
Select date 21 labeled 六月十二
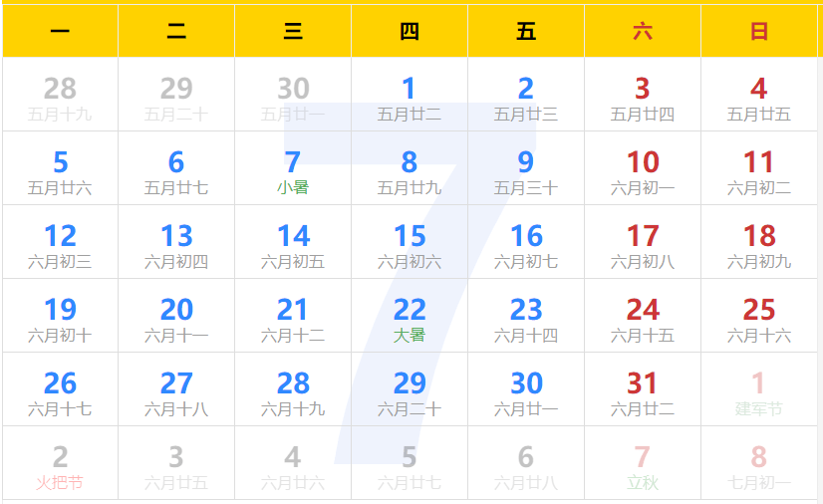(293, 316)
